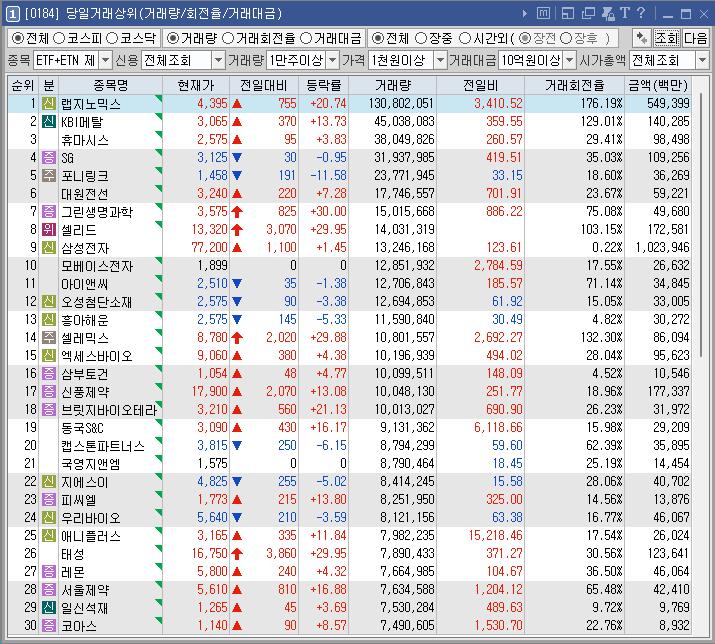Click the 신 badge beside 삼성전자
Image resolution: width=715 pixels, height=644 pixels.
tap(49, 247)
